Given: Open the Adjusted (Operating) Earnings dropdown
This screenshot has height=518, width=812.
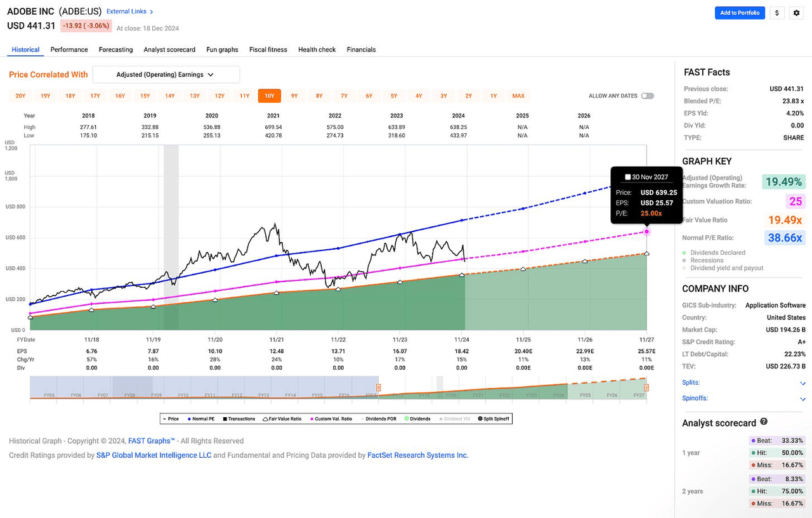Looking at the screenshot, I should (x=166, y=74).
